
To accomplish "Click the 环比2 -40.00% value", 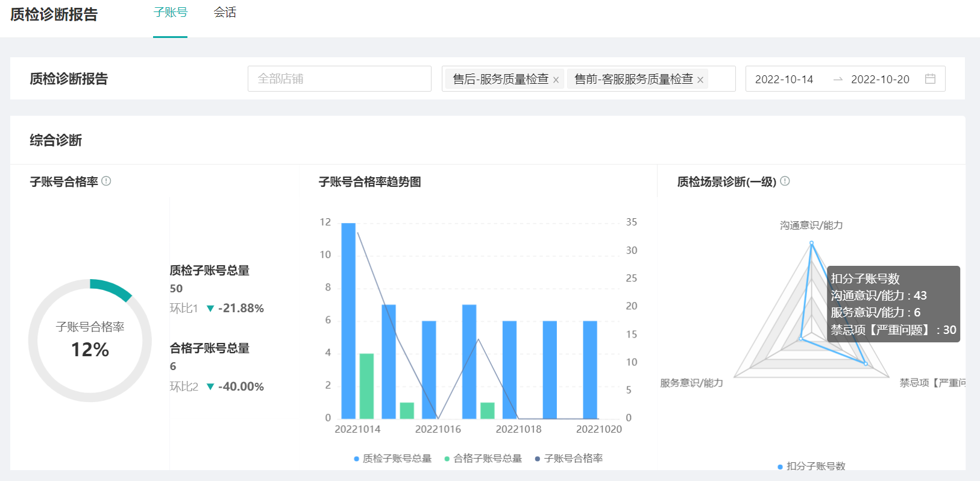I will click(x=241, y=386).
